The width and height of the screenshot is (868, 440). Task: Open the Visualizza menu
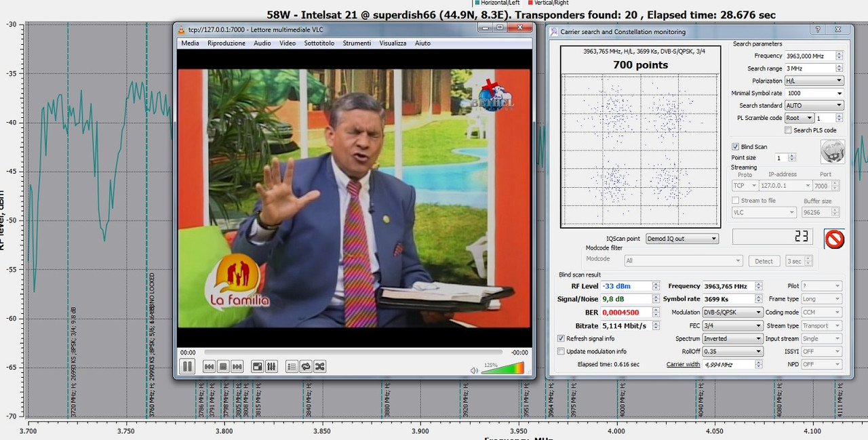click(393, 43)
